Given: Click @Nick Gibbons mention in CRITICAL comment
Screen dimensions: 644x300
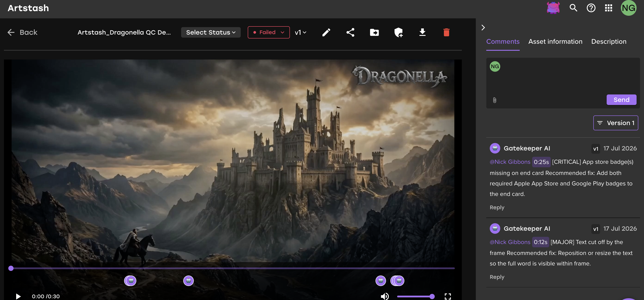Looking at the screenshot, I should 510,162.
